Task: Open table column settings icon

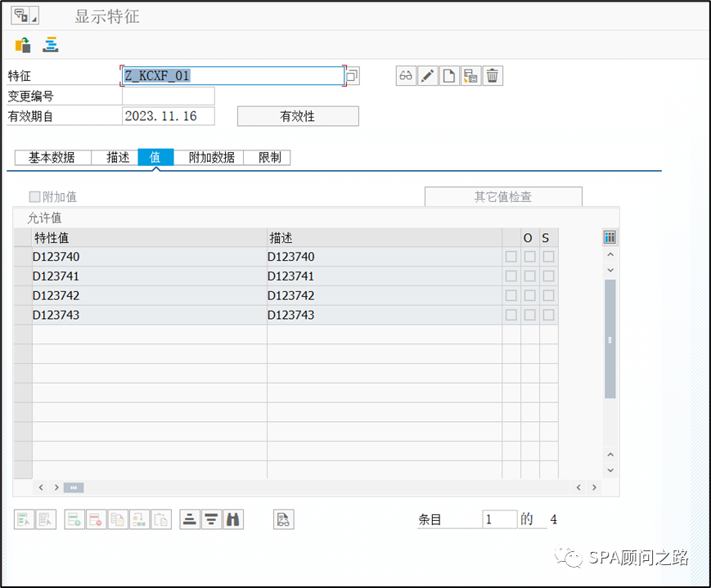Action: coord(610,237)
